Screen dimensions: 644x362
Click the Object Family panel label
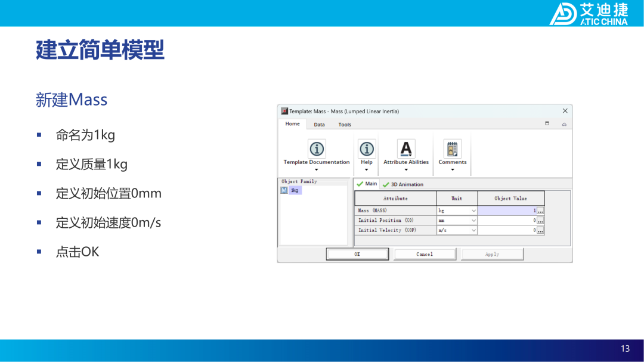(299, 181)
